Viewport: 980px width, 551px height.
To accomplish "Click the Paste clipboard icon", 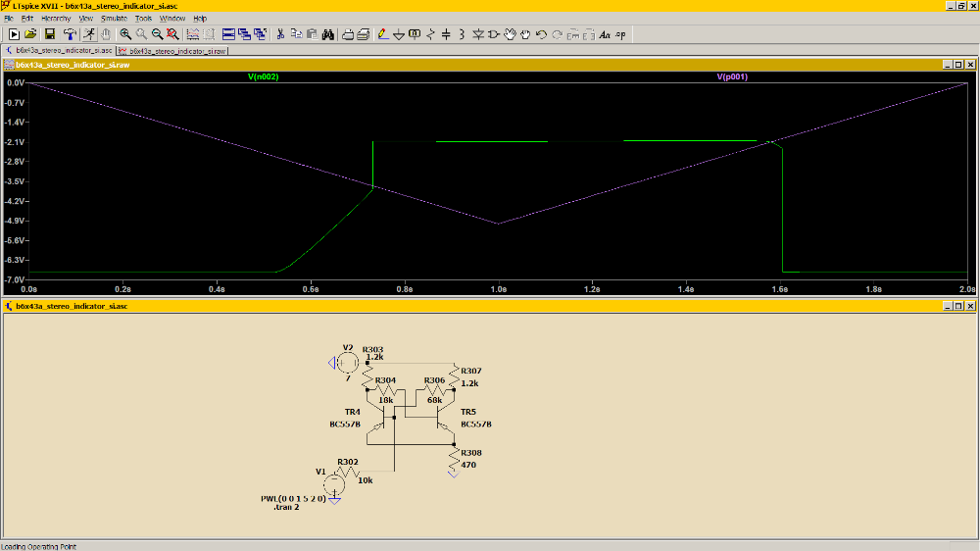I will pos(312,34).
